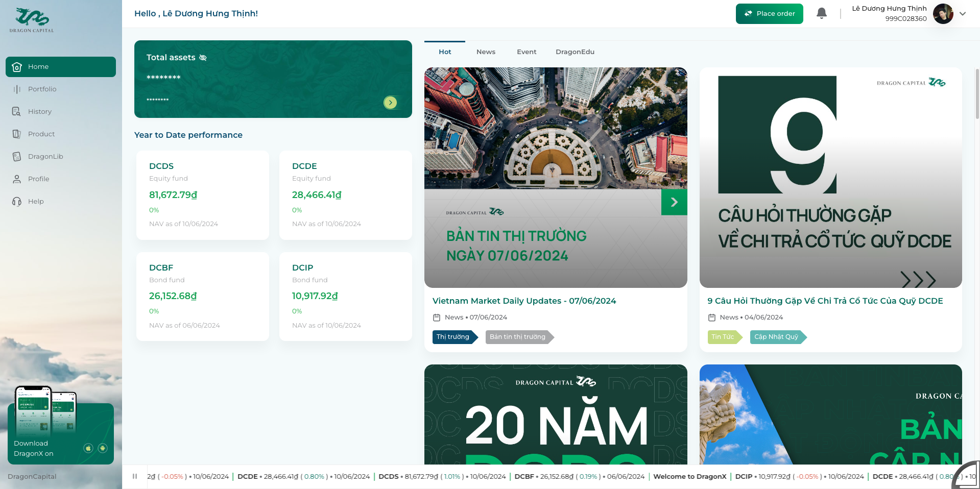Pause the ticker at the bottom
This screenshot has height=489, width=980.
point(135,476)
